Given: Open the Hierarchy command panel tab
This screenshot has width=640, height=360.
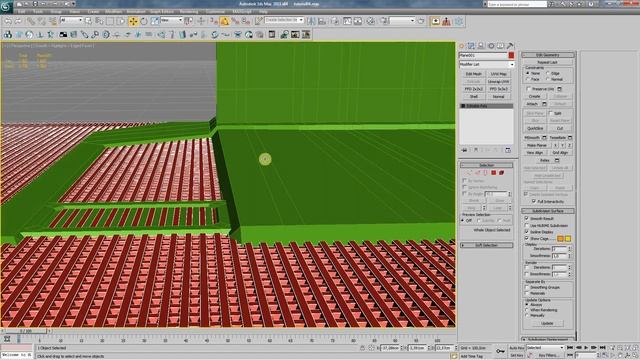Looking at the screenshot, I should pos(481,46).
